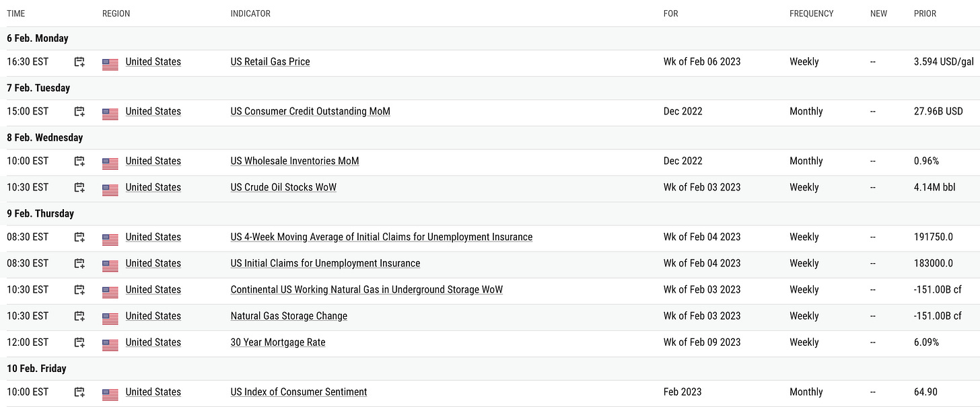Click prior value 0.96%
980x407 pixels.
pyautogui.click(x=926, y=161)
